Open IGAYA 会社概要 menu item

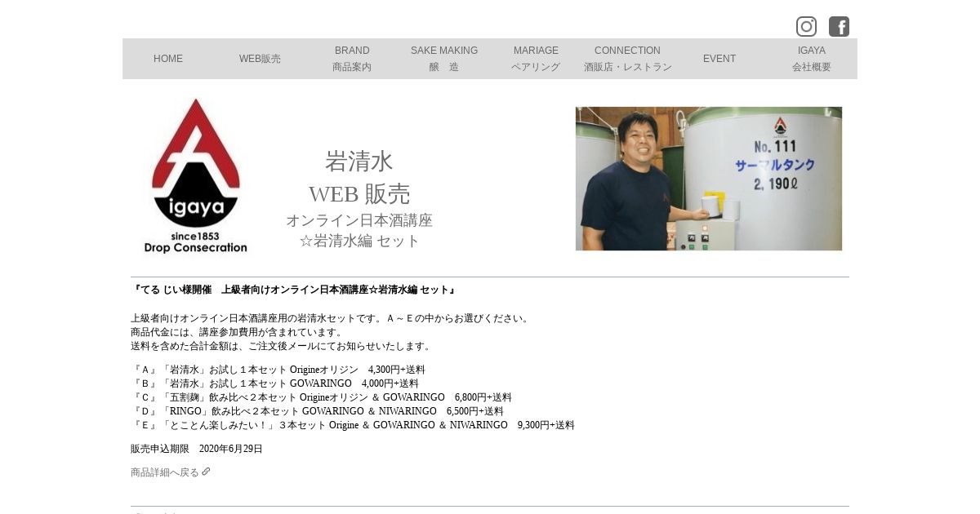point(811,59)
